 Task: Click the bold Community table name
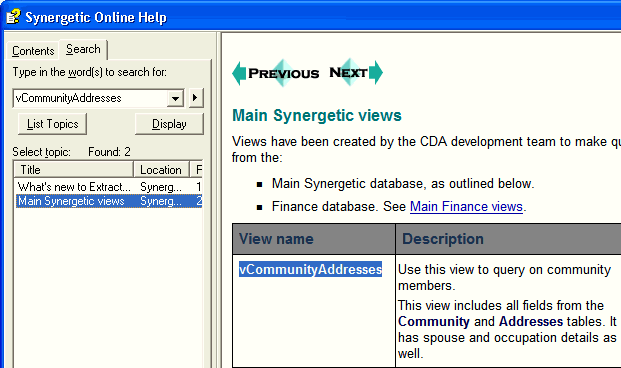pyautogui.click(x=434, y=321)
